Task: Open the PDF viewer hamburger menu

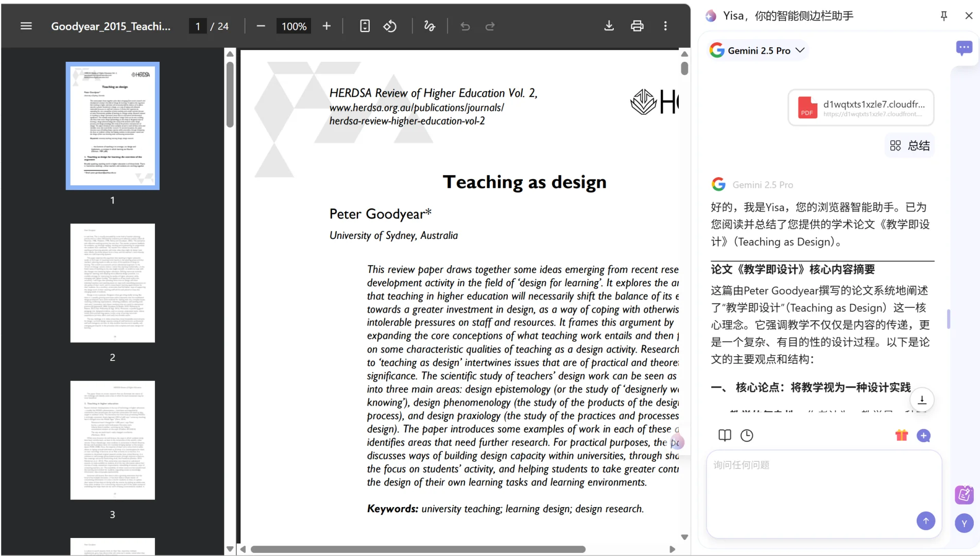Action: (26, 26)
